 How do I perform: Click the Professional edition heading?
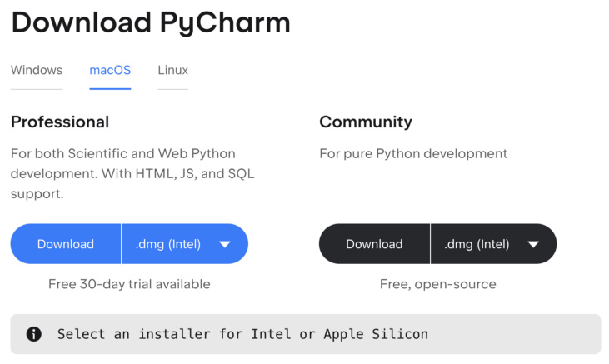click(x=60, y=122)
